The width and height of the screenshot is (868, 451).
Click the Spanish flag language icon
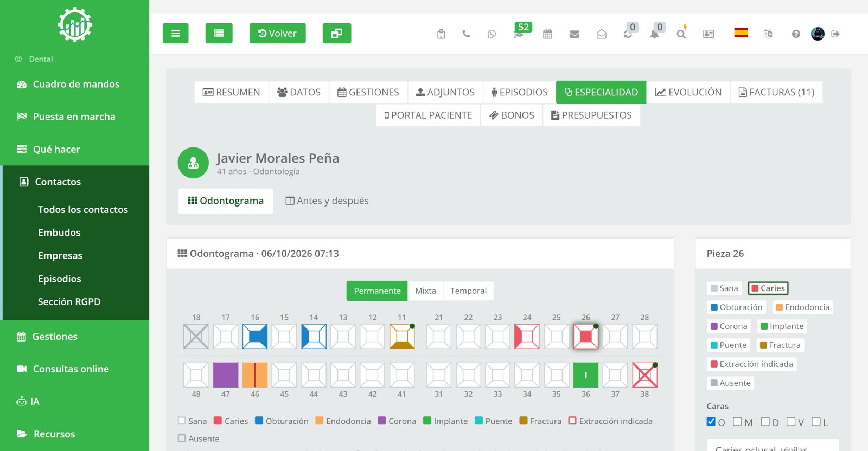coord(741,33)
